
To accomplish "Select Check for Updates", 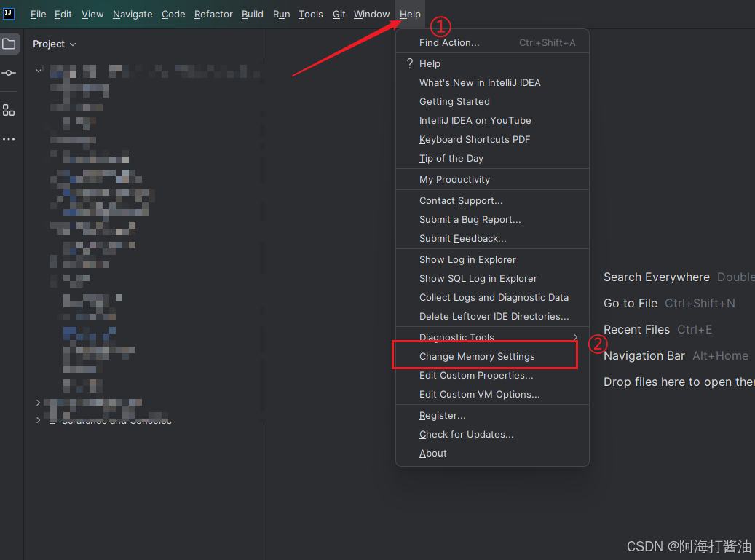I will click(492, 434).
